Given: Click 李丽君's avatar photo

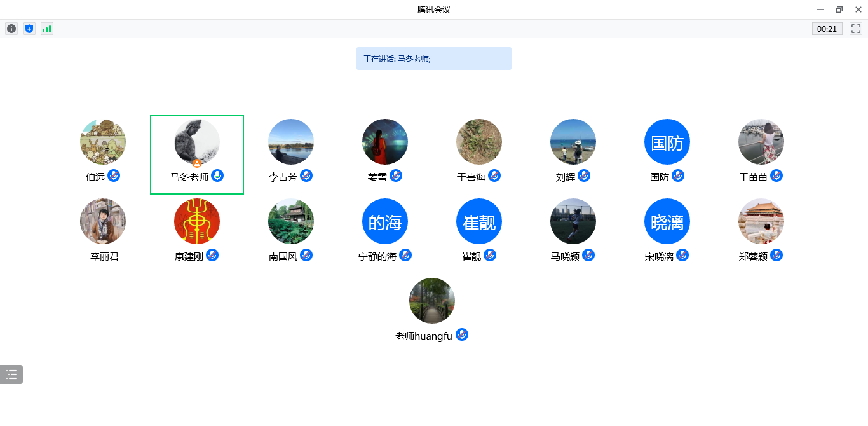Looking at the screenshot, I should pos(103,221).
